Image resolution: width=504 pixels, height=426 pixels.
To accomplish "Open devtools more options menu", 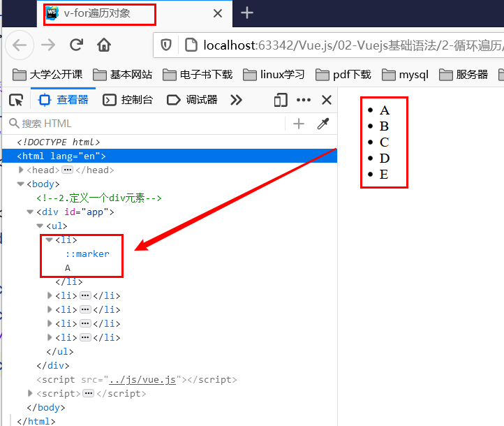I will pos(304,100).
